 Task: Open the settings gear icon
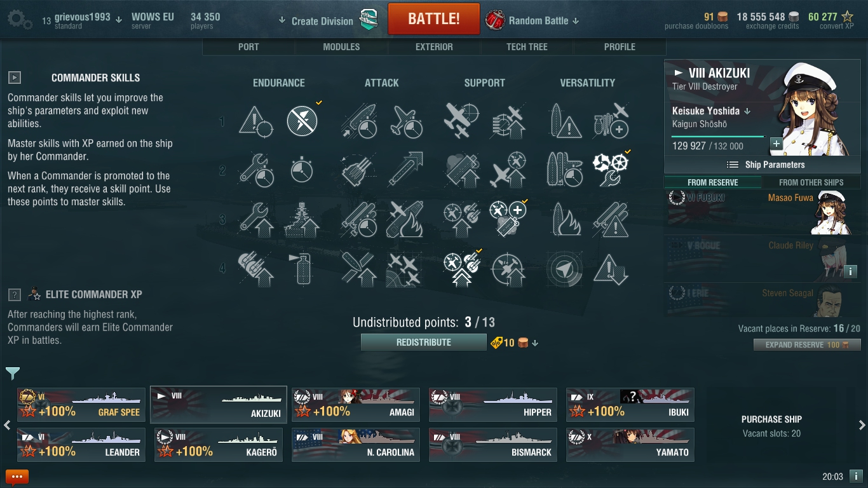click(19, 20)
